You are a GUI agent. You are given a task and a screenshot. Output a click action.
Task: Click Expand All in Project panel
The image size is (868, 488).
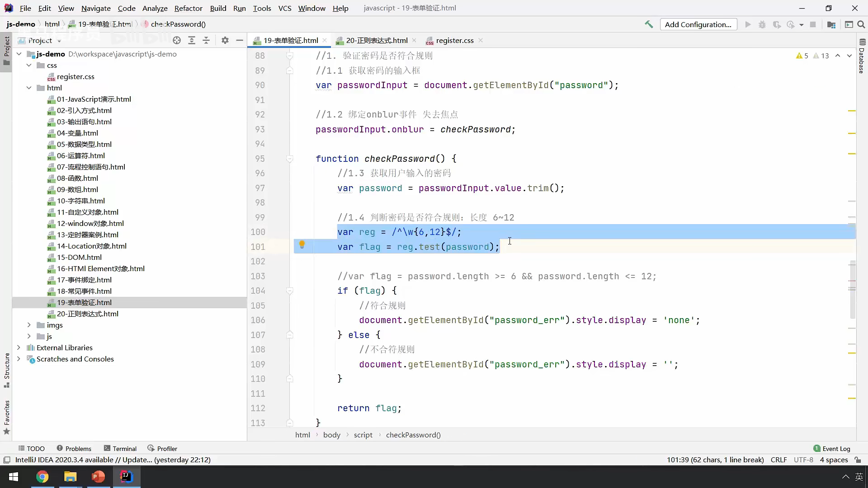point(192,40)
